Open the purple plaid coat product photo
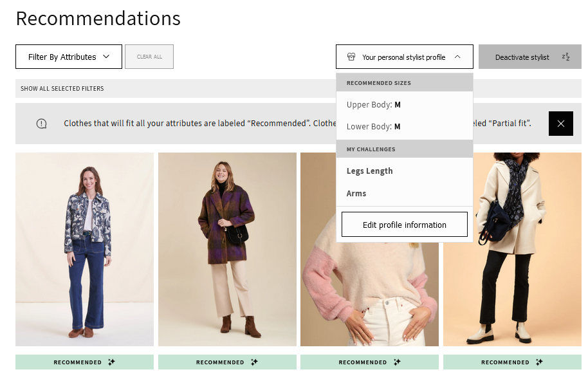The height and width of the screenshot is (372, 588). [226, 249]
